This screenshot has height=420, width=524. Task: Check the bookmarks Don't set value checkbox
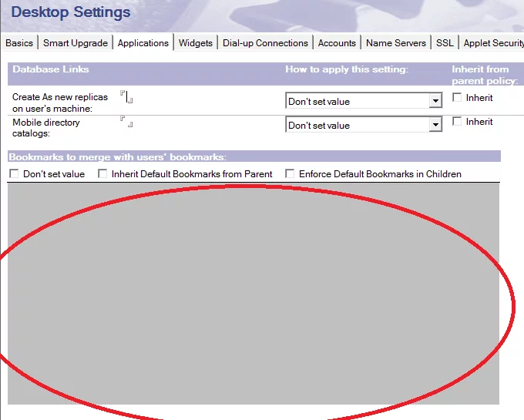(14, 174)
